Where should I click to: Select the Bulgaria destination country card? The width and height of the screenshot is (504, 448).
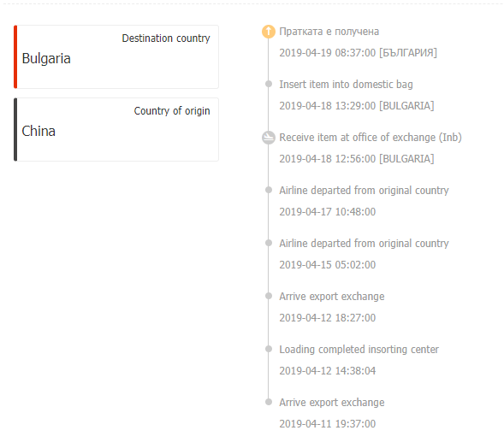coord(116,56)
